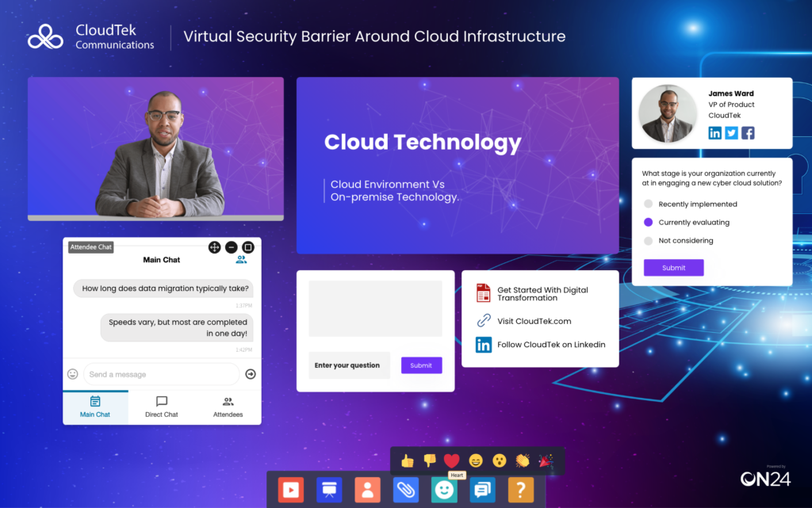
Task: Click the Q&A question text area
Action: point(375,308)
